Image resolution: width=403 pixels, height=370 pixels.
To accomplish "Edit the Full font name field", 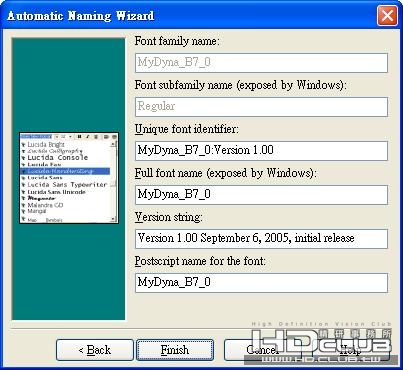I will pos(261,195).
